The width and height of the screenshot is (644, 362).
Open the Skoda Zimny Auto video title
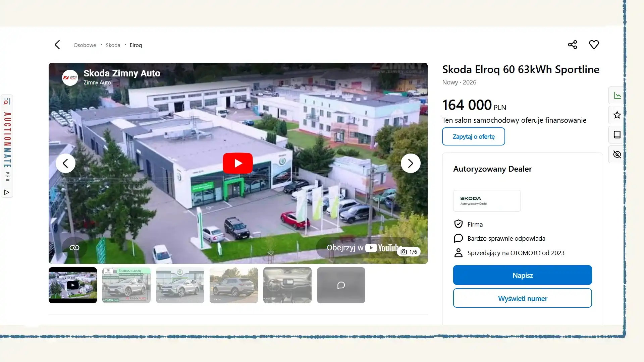coord(122,73)
